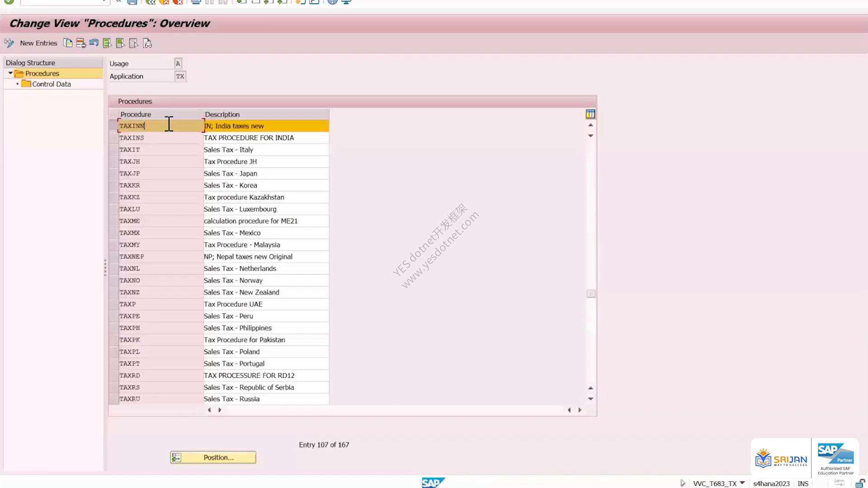868x488 pixels.
Task: Click the Display/Change toggle pencil icon
Action: click(x=9, y=43)
